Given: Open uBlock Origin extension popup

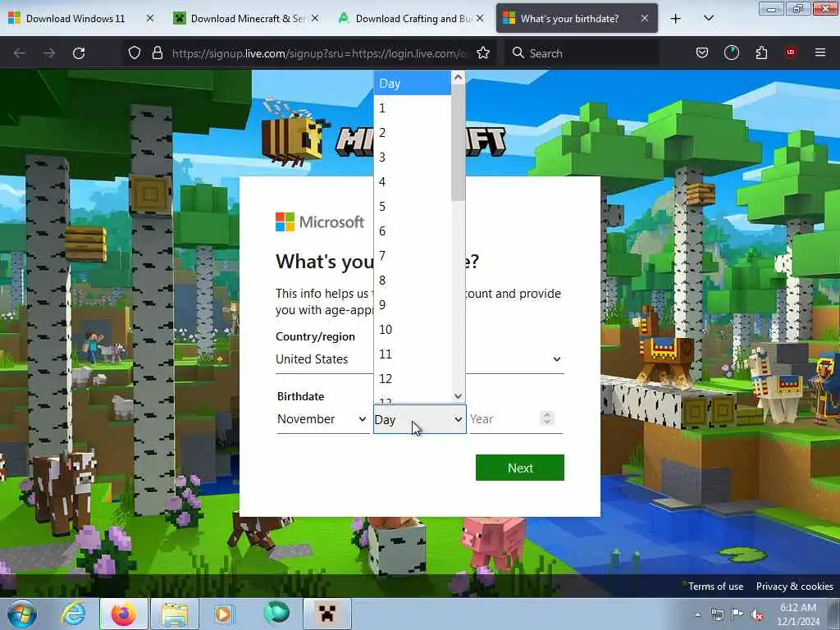Looking at the screenshot, I should click(791, 53).
